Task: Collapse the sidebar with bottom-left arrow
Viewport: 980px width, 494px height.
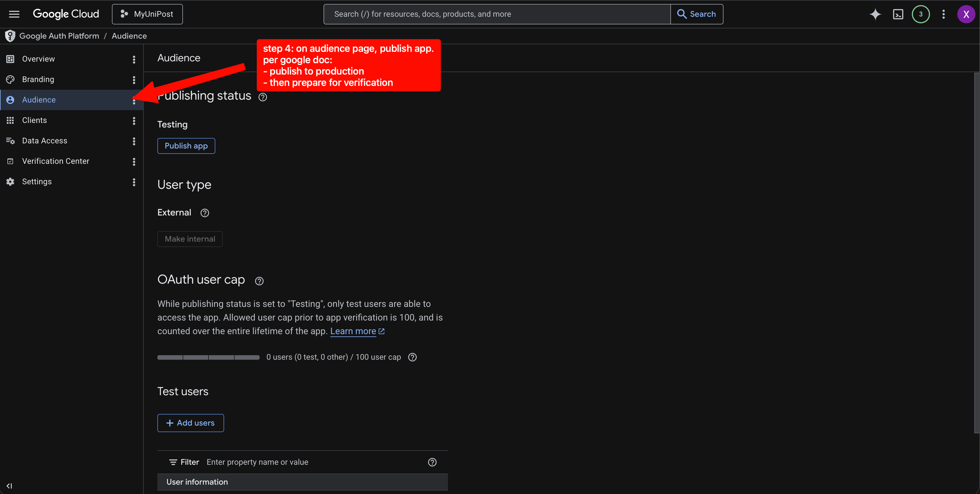Action: [9, 486]
